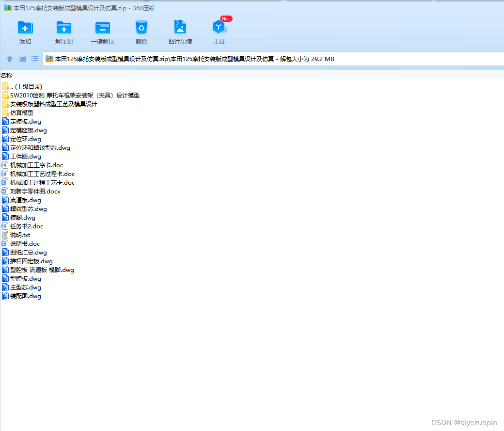Click the address path field
504x431 pixels.
273,59
